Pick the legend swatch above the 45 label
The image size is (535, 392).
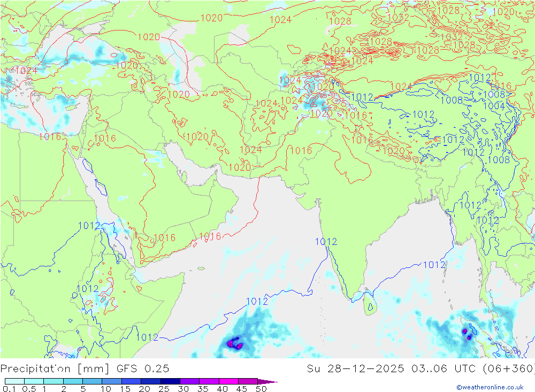pos(248,381)
